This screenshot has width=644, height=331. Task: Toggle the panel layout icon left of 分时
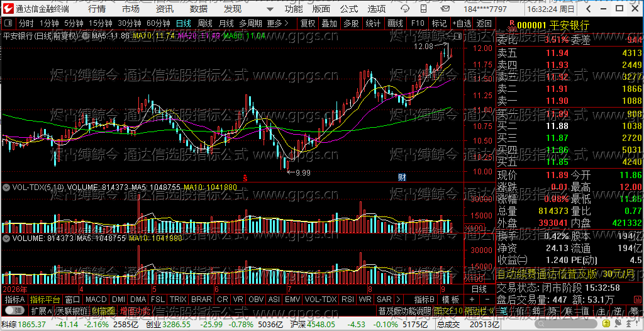tap(8, 23)
